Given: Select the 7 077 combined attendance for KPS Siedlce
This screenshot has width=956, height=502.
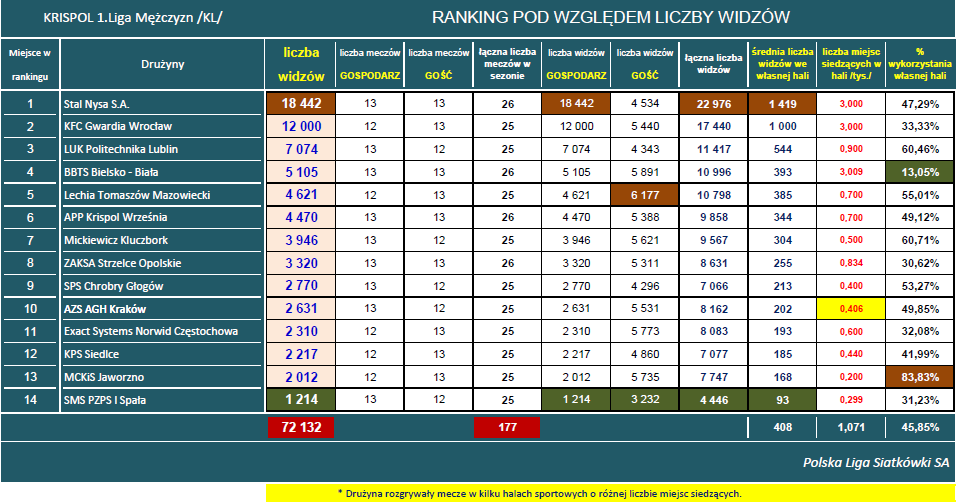Looking at the screenshot, I should pos(714,354).
